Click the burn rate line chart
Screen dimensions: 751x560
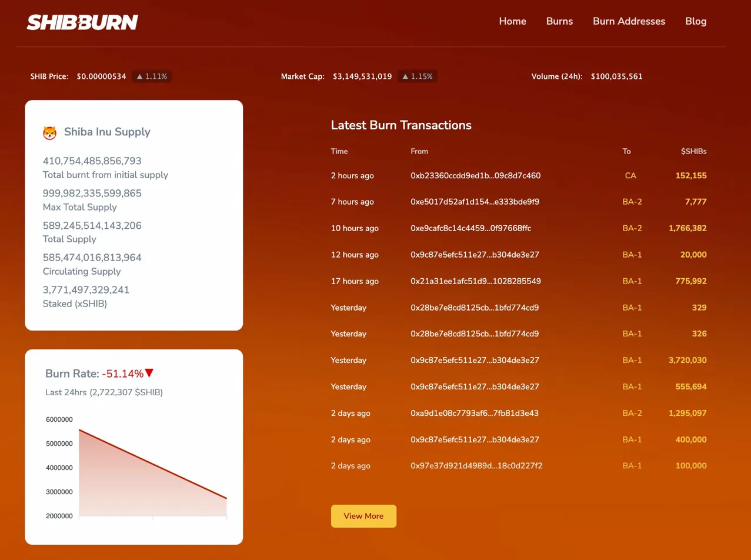(x=152, y=471)
